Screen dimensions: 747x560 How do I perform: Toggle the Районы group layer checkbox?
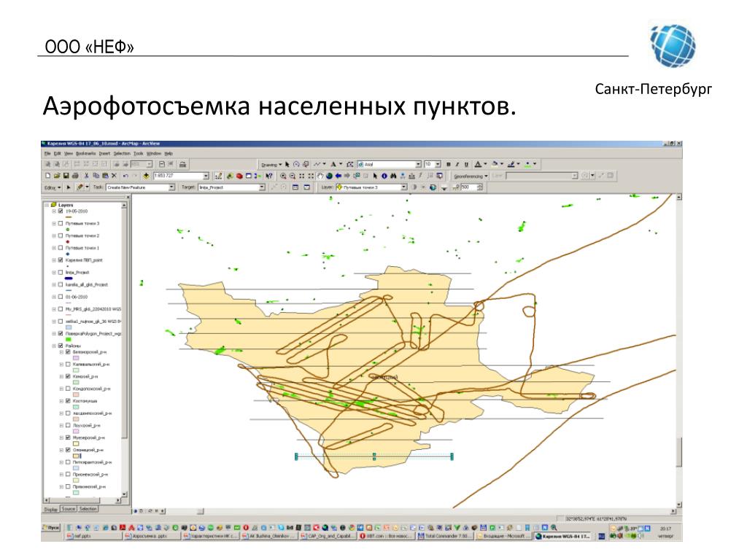61,346
